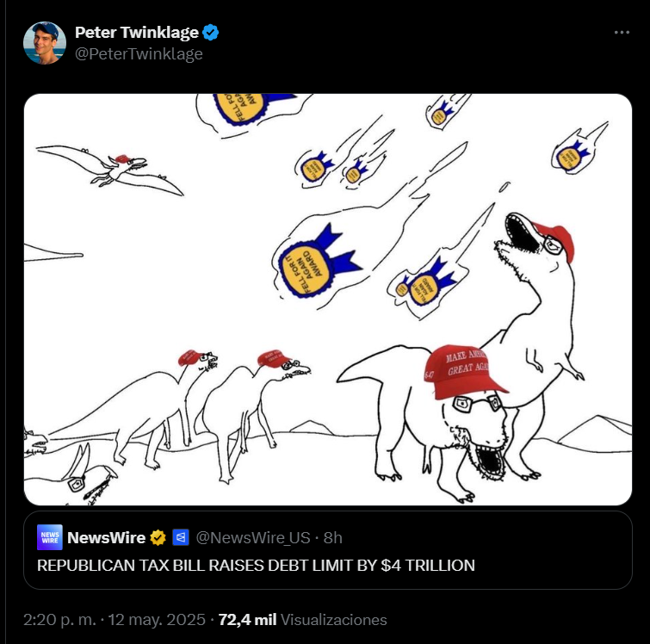Viewport: 650px width, 644px height.
Task: Click the 12 may. 2025 date
Action: [157, 620]
